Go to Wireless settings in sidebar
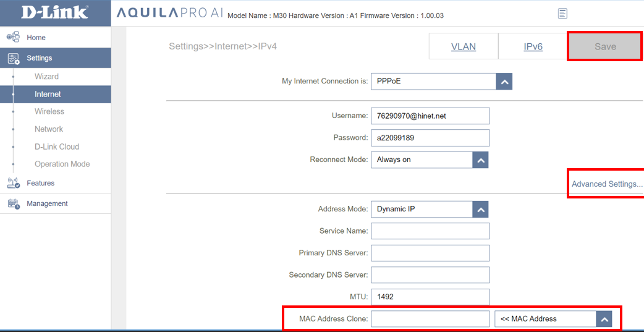The image size is (644, 332). (49, 111)
